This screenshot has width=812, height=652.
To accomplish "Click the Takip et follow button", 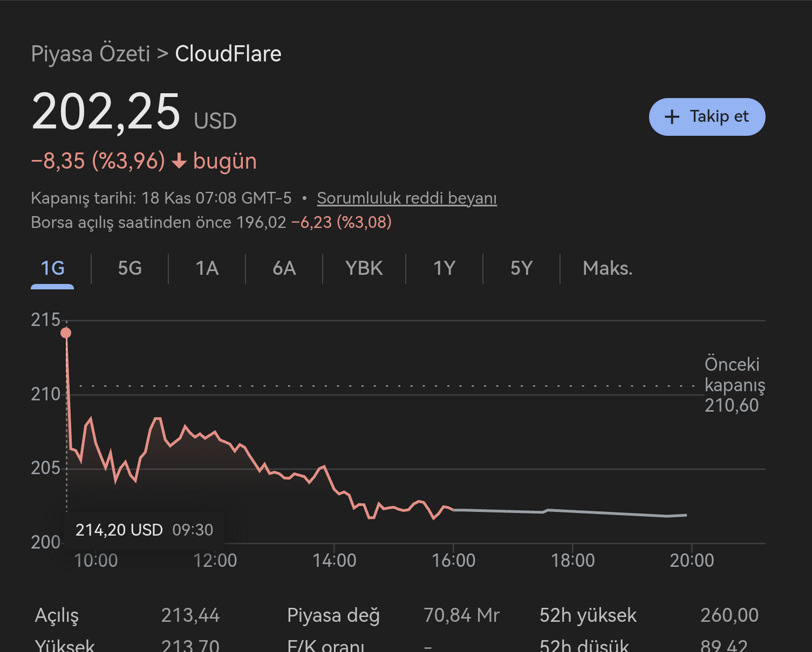I will [x=707, y=117].
